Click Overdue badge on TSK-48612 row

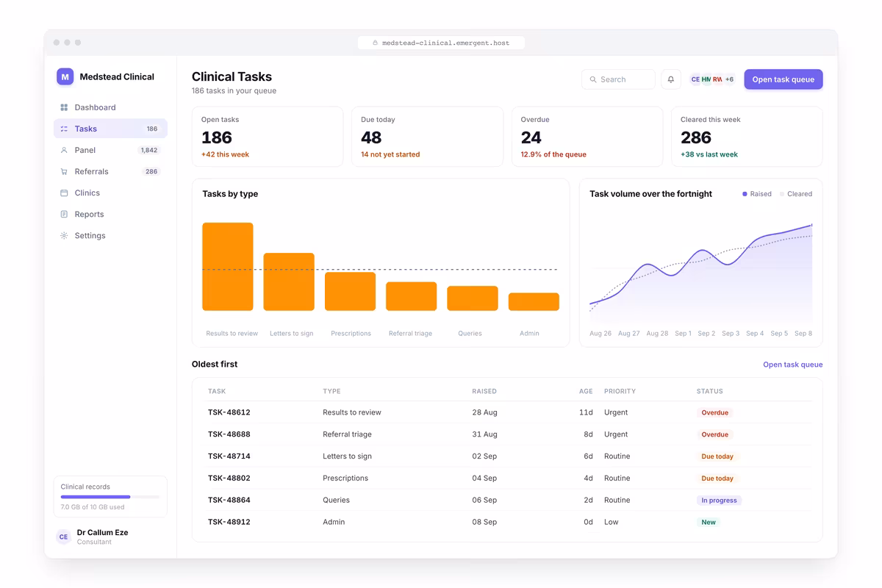pos(714,412)
